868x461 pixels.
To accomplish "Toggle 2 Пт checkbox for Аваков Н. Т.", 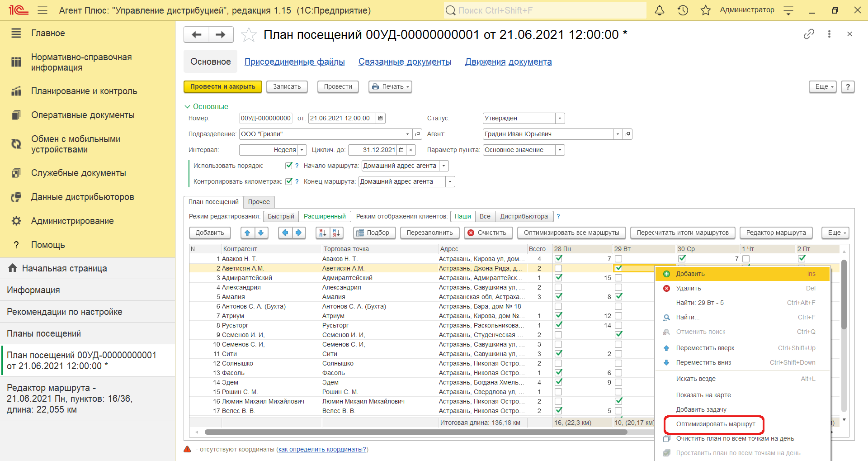I will [802, 259].
